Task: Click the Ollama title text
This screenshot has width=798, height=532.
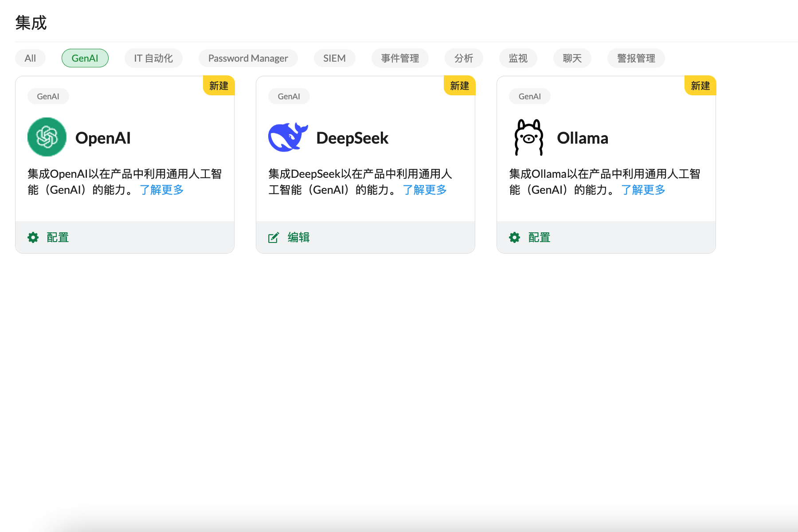Action: tap(583, 138)
